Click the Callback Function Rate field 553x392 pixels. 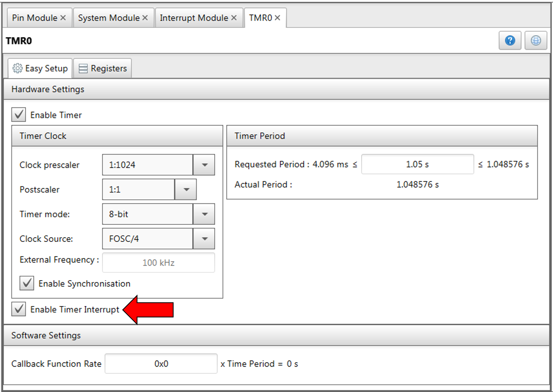[161, 364]
